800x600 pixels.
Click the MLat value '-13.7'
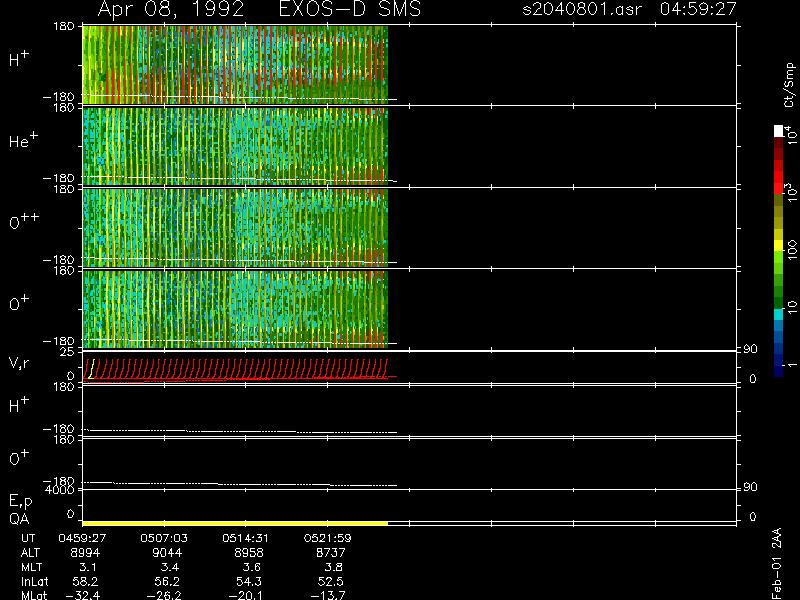pyautogui.click(x=328, y=595)
